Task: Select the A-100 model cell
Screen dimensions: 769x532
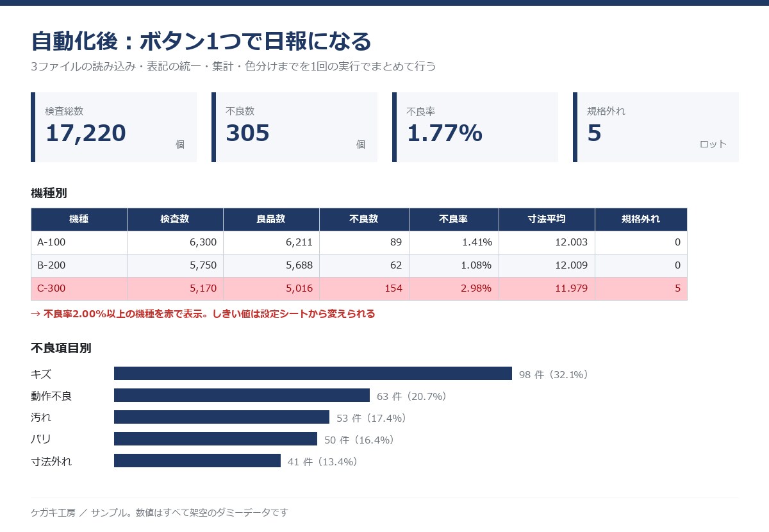Action: [79, 242]
